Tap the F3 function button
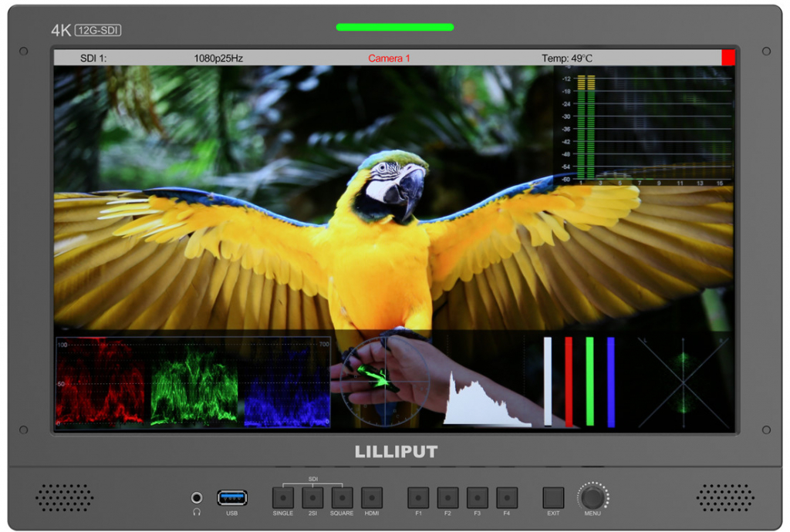This screenshot has width=790, height=532. click(x=477, y=498)
